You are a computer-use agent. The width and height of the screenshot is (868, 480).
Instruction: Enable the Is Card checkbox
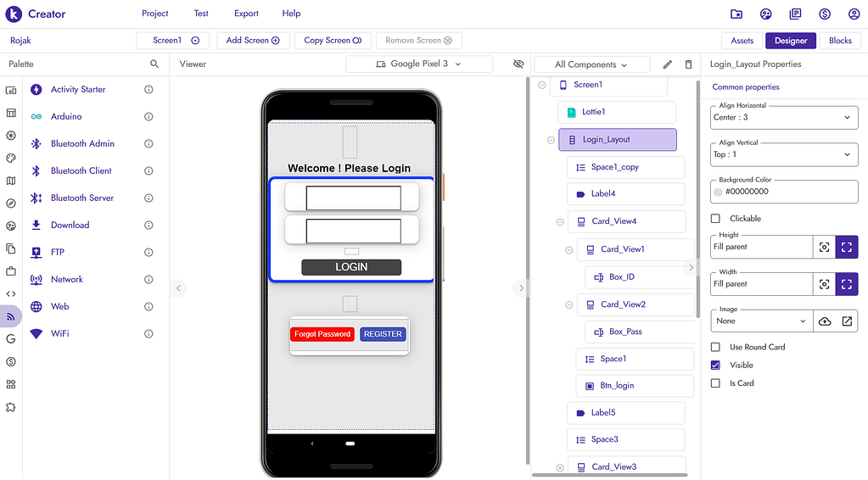(715, 383)
